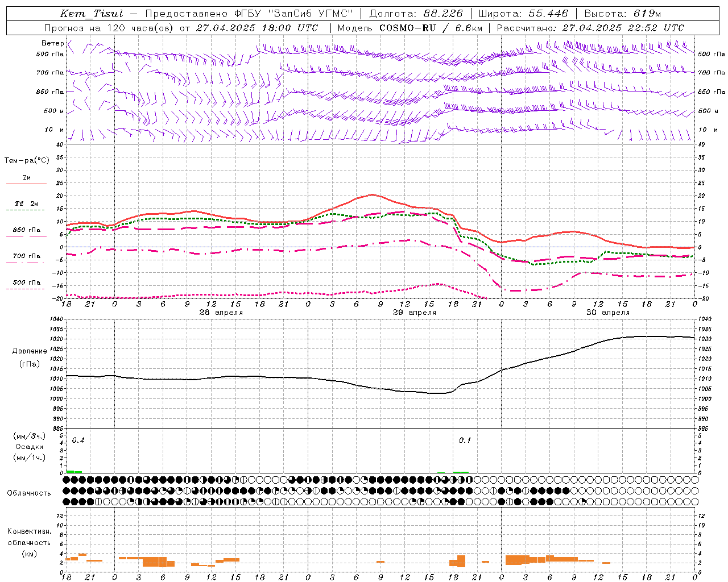This screenshot has width=728, height=582.
Task: Click the 2м temperature legend label
Action: pos(27,178)
